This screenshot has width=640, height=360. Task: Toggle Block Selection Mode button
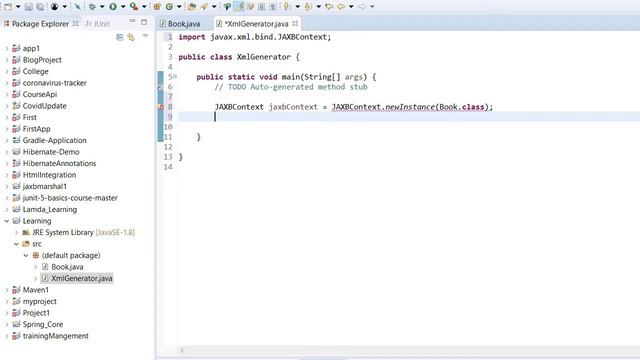pyautogui.click(x=262, y=7)
